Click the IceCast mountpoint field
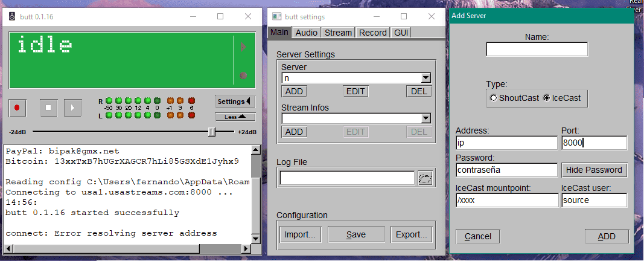This screenshot has width=644, height=261. [506, 200]
